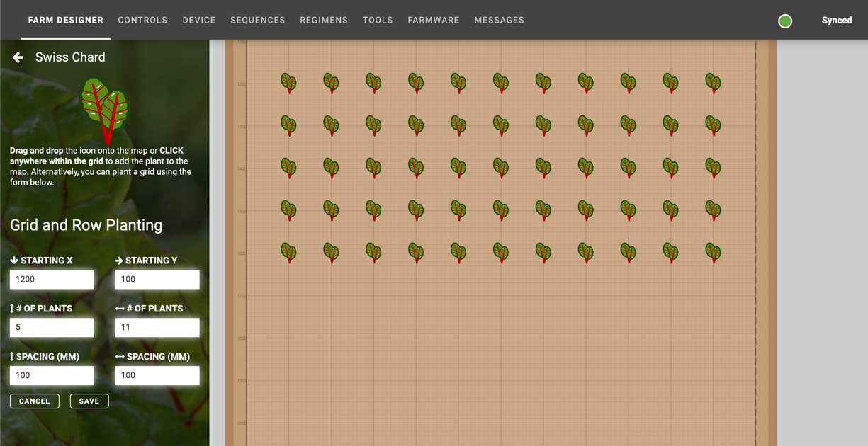Click the Synced status label
Viewport: 868px width, 446px height.
click(837, 20)
